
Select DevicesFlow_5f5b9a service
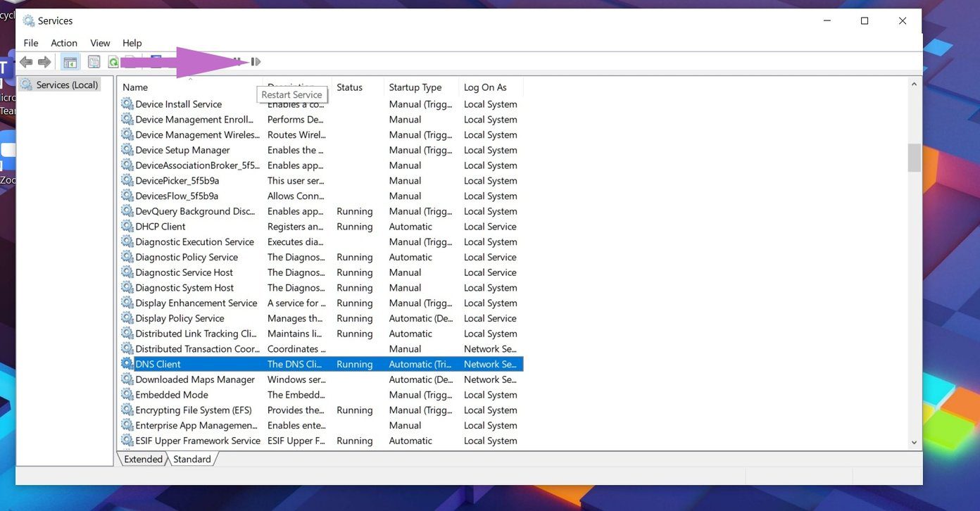coord(321,196)
